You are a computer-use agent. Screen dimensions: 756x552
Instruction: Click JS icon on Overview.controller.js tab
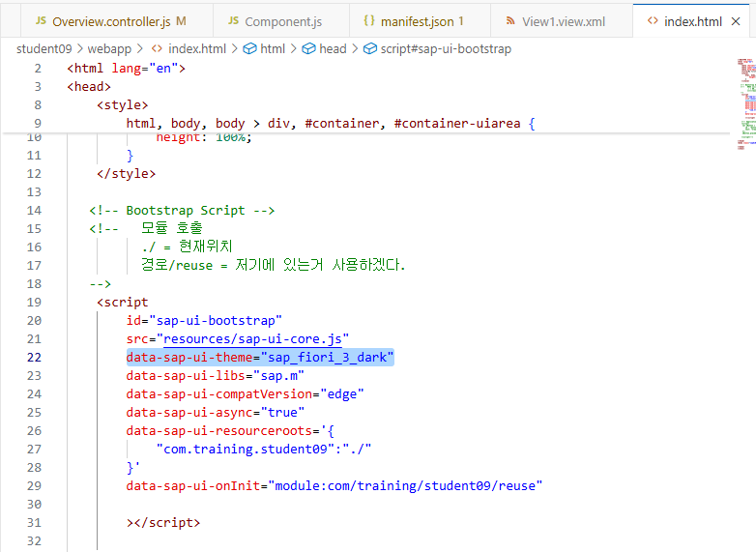[41, 20]
